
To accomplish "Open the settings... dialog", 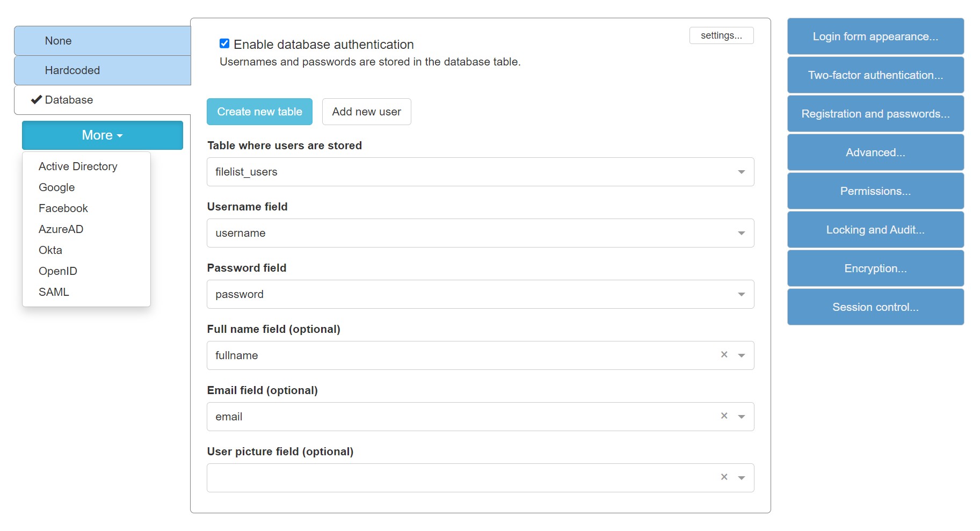I will [721, 35].
